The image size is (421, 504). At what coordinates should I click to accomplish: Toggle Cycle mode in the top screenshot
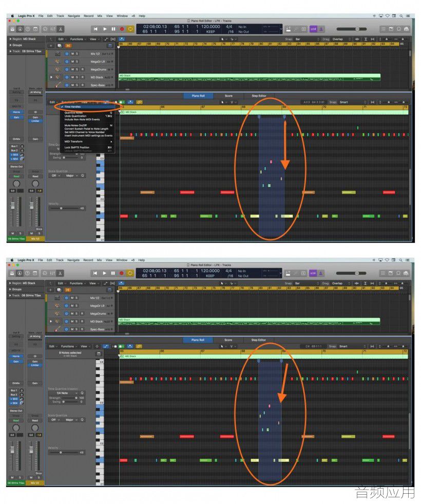pos(130,29)
